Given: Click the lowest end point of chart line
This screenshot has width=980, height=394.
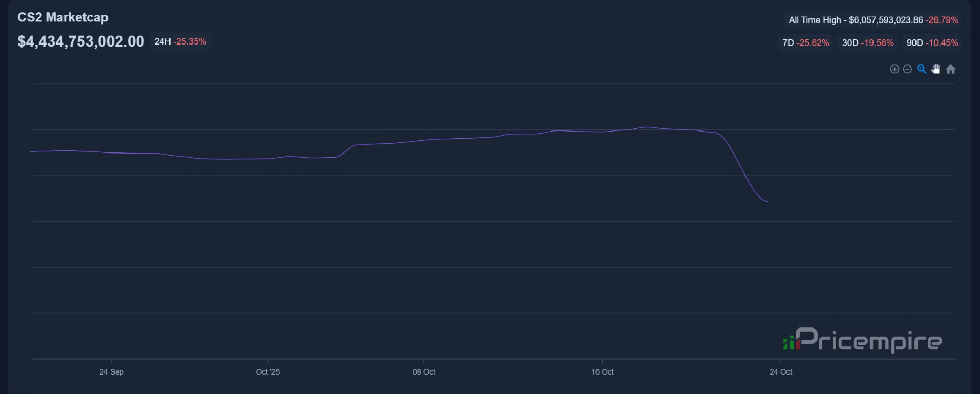Looking at the screenshot, I should coord(767,201).
